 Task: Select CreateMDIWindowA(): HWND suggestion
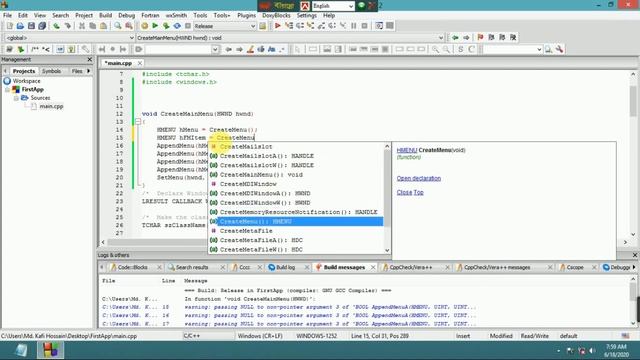pos(265,193)
